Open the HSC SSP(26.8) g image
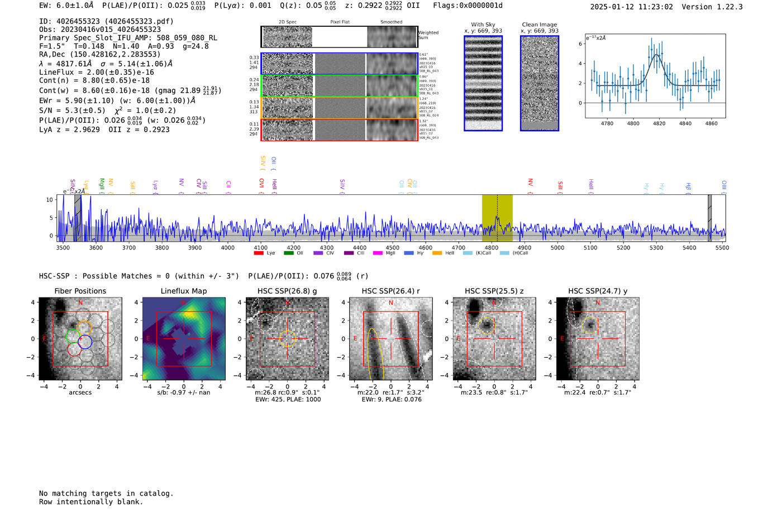The height and width of the screenshot is (532, 782). pos(287,339)
